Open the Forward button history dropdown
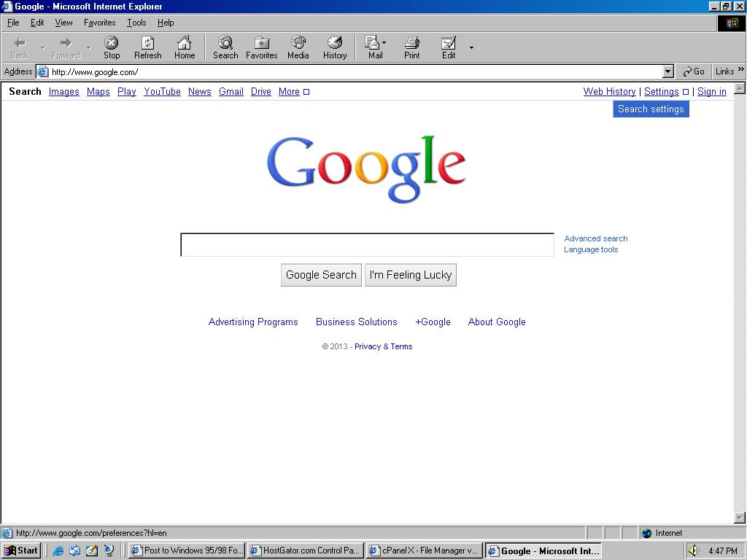Image resolution: width=747 pixels, height=560 pixels. (88, 47)
